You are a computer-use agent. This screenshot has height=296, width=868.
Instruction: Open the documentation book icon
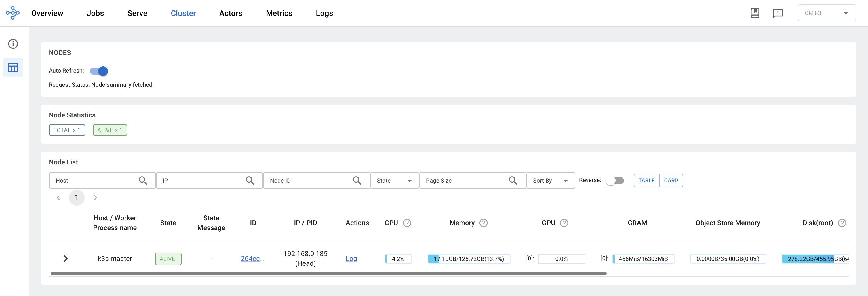pos(755,13)
